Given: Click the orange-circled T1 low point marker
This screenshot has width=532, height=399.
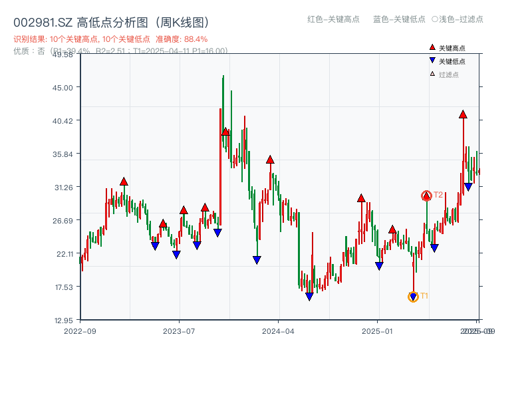Looking at the screenshot, I should (413, 295).
